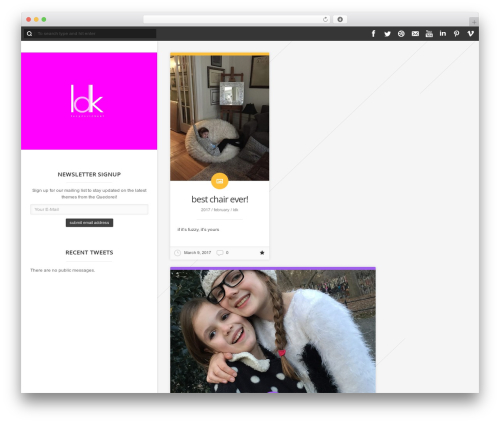Open comments via speech bubble icon

[220, 253]
